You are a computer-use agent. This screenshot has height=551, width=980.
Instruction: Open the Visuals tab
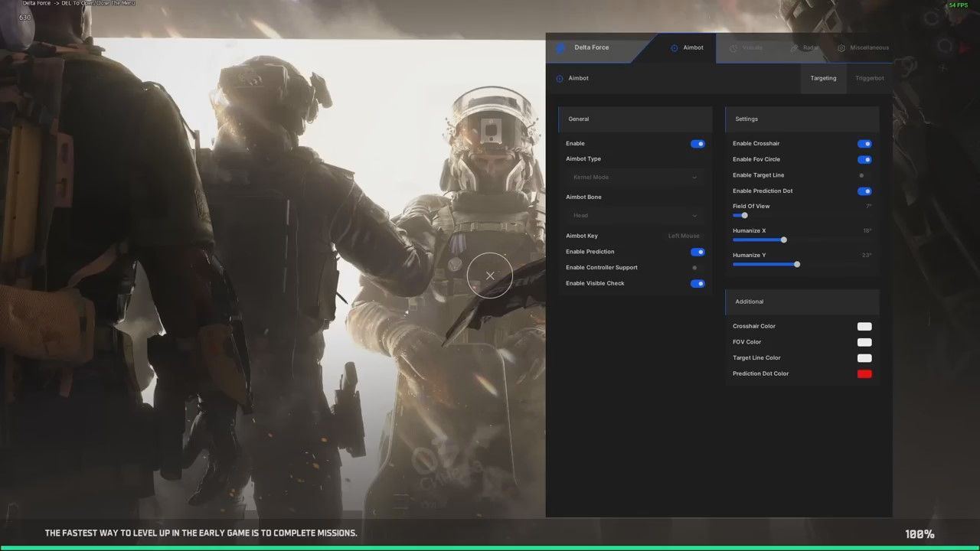tap(746, 47)
